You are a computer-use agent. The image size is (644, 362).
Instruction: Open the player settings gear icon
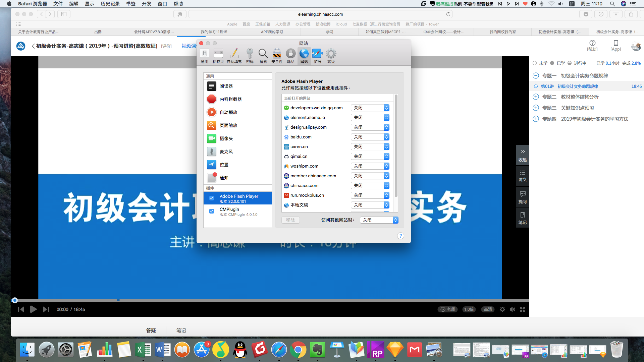(x=502, y=309)
